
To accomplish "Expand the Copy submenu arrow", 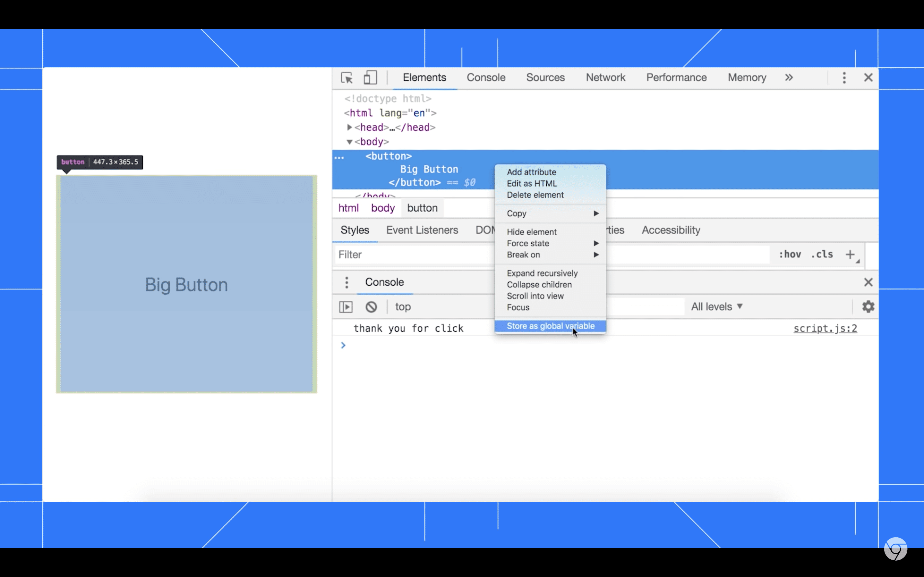I will pyautogui.click(x=595, y=213).
